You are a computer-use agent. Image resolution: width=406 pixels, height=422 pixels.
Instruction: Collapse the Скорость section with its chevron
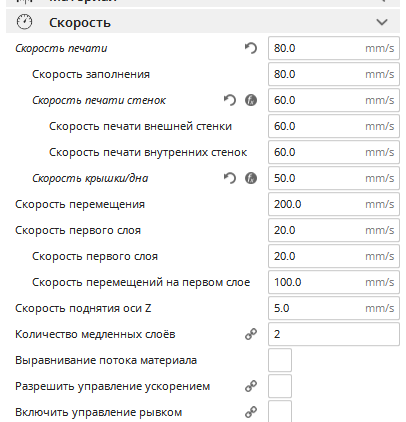click(382, 22)
